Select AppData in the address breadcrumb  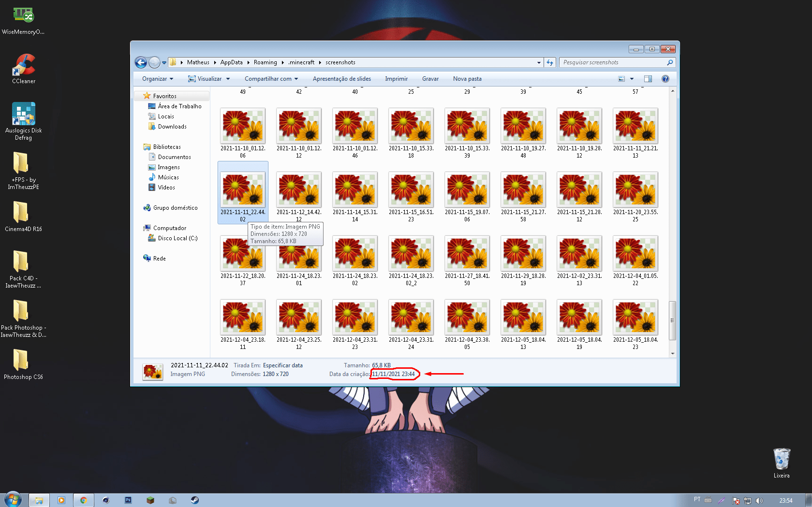pyautogui.click(x=231, y=62)
